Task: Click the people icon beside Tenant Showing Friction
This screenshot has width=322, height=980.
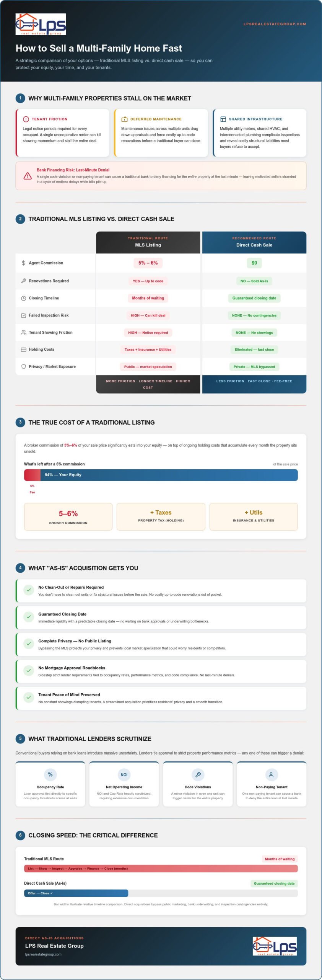Action: click(24, 333)
